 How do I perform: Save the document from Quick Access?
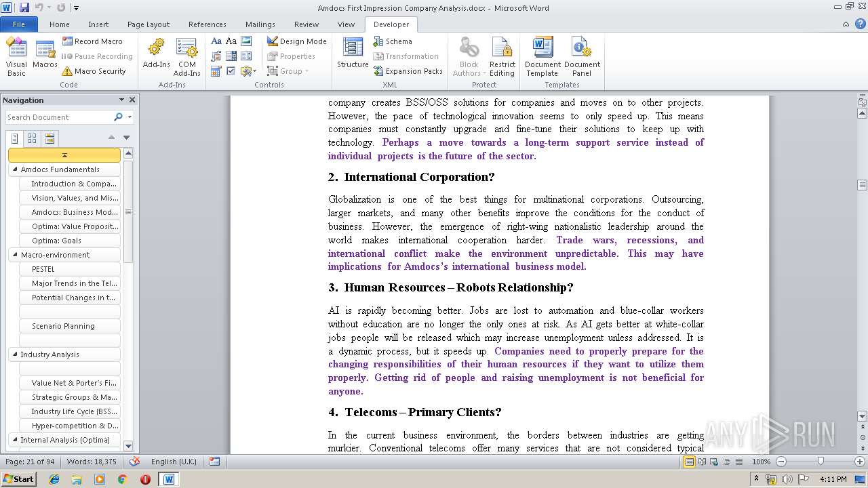(x=24, y=7)
